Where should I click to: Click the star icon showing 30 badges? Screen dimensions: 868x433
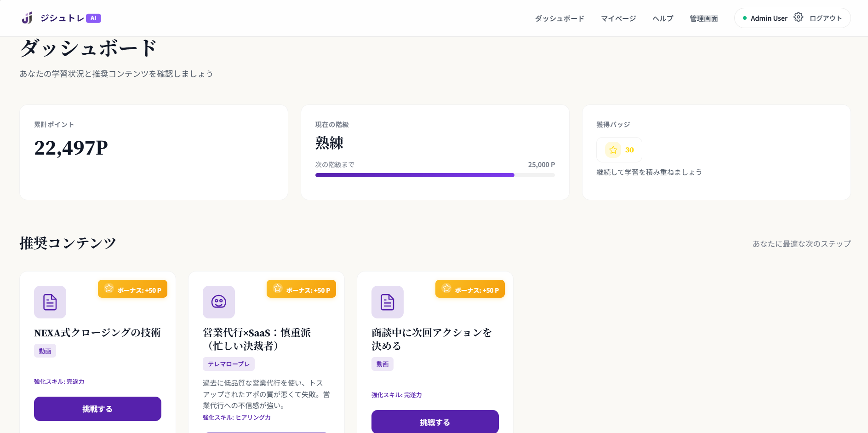[613, 150]
